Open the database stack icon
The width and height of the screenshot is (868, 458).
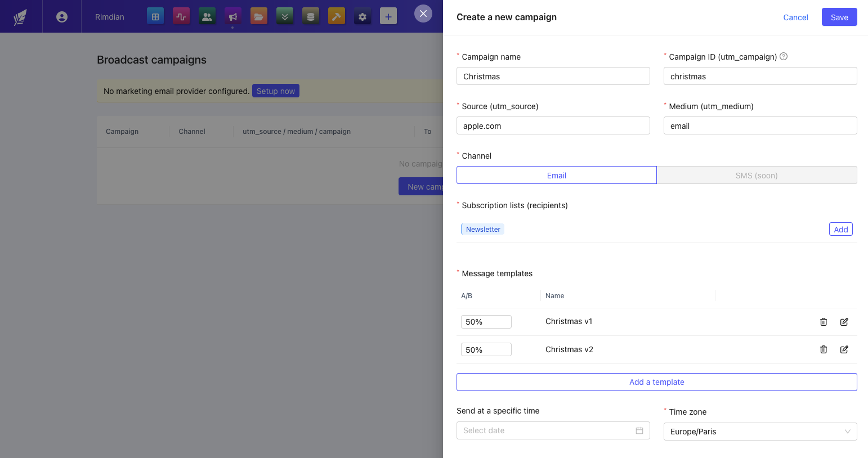[x=311, y=16]
